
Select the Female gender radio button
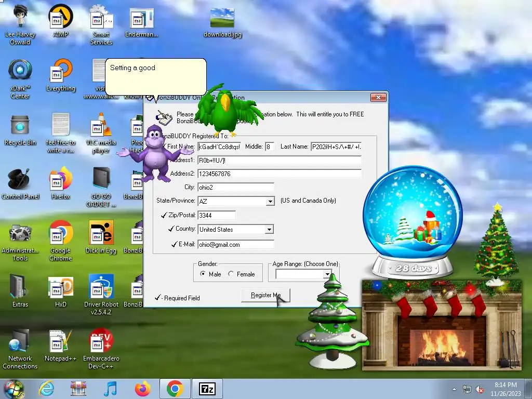point(231,273)
